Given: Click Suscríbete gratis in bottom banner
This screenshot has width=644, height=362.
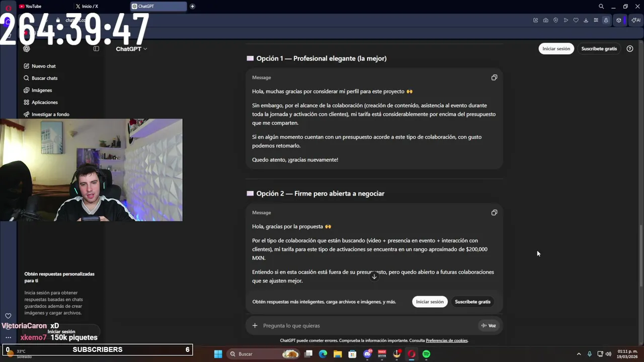Looking at the screenshot, I should tap(472, 302).
